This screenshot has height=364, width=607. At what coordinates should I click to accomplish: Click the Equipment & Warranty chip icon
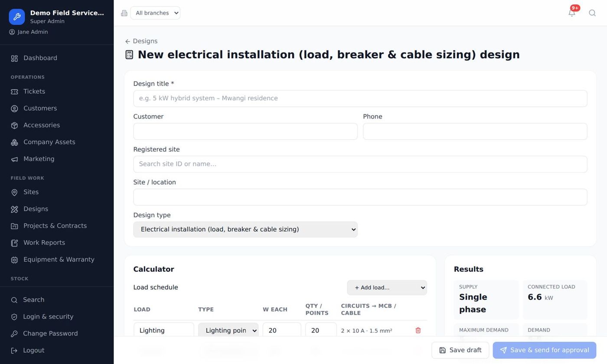[x=14, y=260]
